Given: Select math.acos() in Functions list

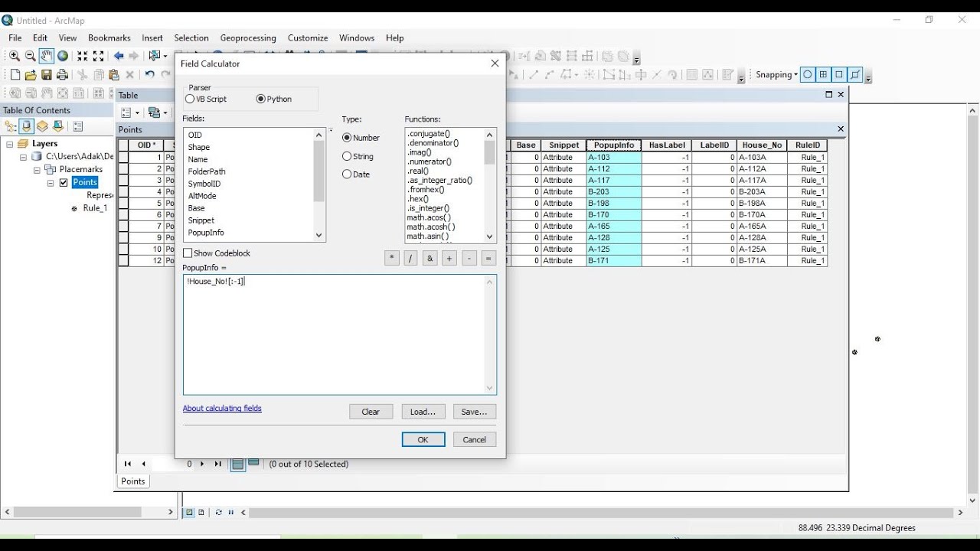Looking at the screenshot, I should pos(429,217).
